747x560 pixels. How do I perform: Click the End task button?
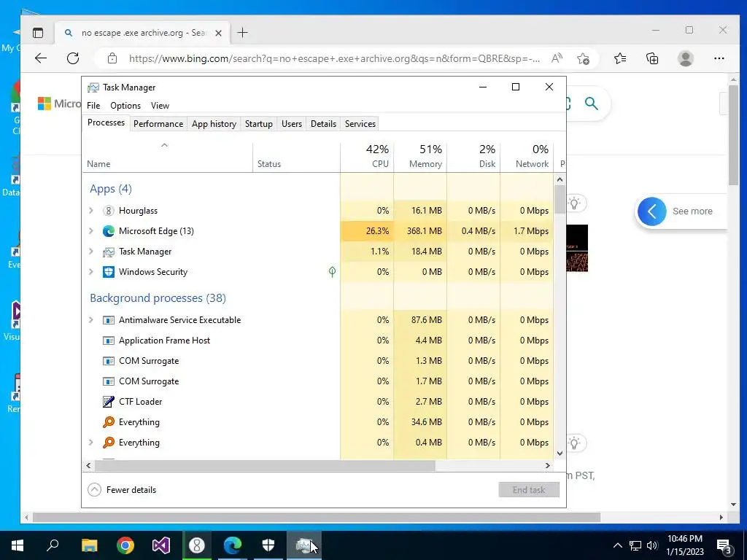pos(529,489)
